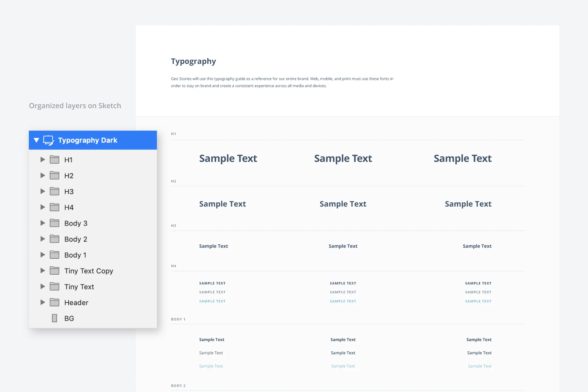Click the blue Body 1 Sample Text, right column
The width and height of the screenshot is (588, 392).
(480, 366)
